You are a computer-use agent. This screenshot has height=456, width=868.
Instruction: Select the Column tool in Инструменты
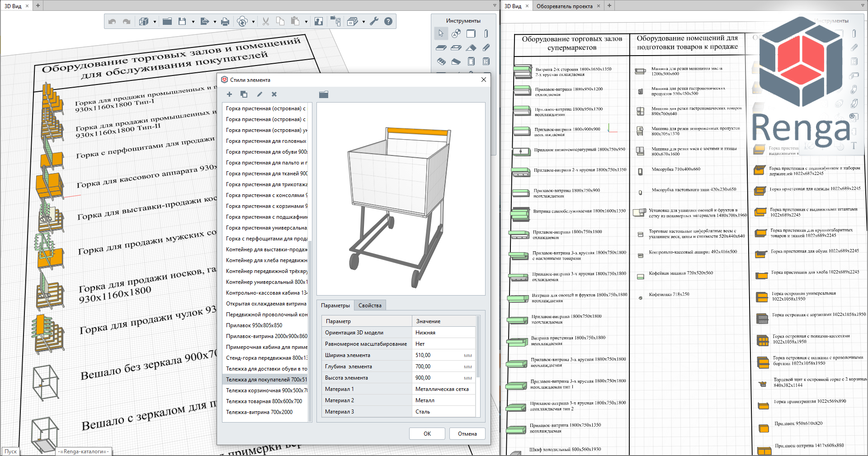[486, 33]
